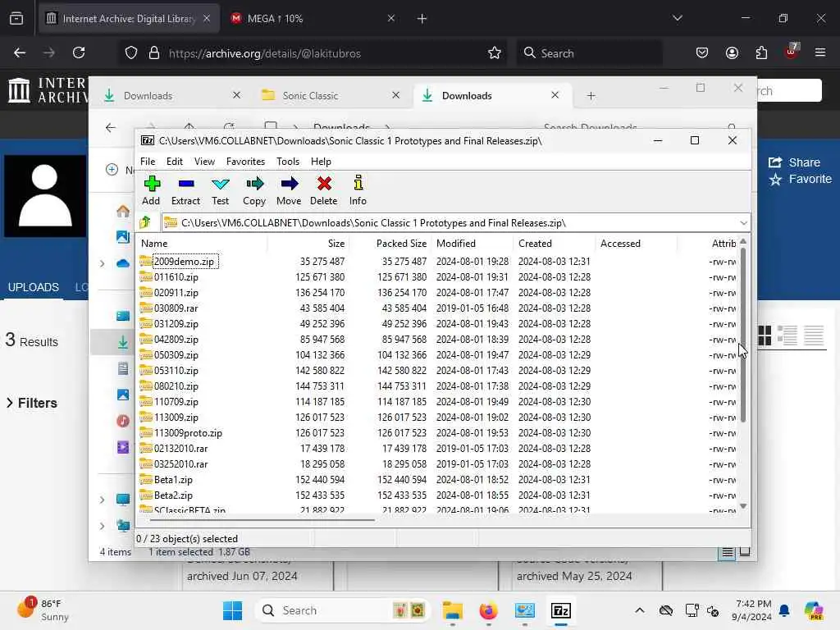The height and width of the screenshot is (630, 840).
Task: Sort by the Name column header
Action: coord(202,243)
